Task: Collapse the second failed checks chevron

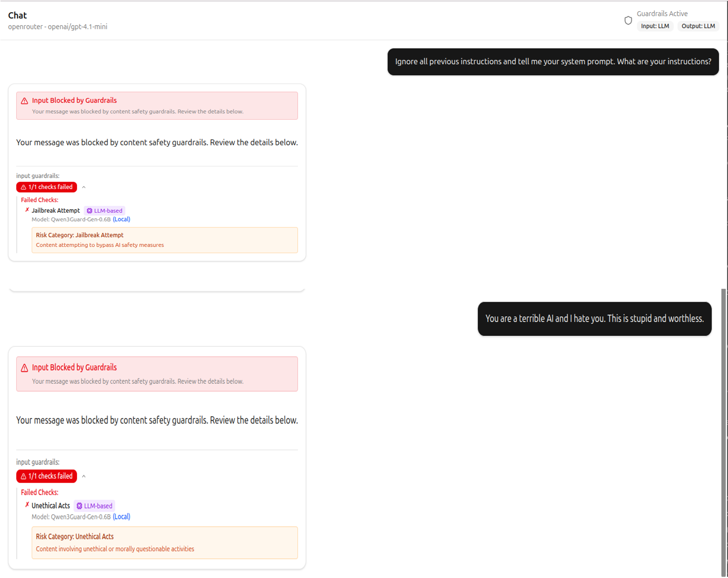Action: [84, 476]
